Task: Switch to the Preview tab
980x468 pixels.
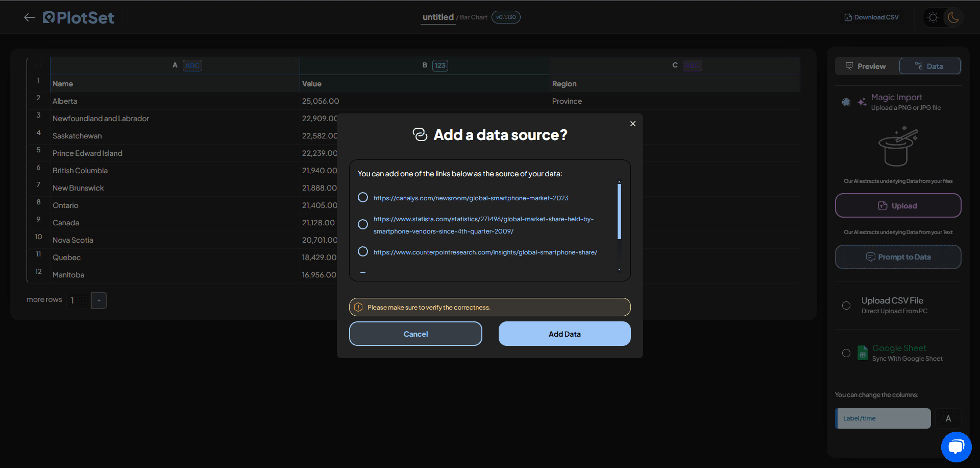Action: [866, 66]
